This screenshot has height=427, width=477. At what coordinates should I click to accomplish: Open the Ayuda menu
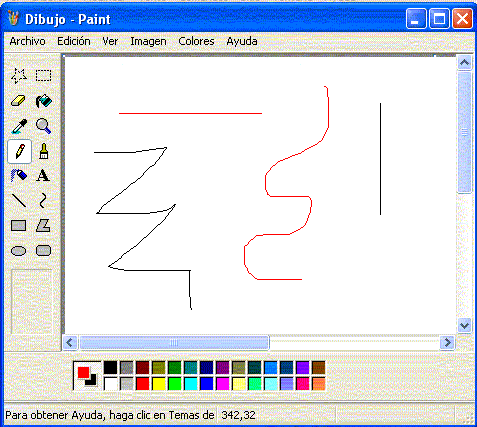pos(242,41)
